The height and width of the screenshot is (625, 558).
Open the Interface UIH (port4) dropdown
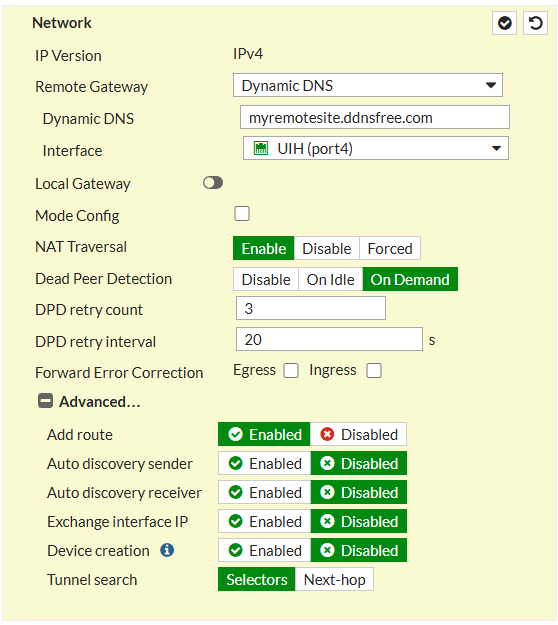376,148
